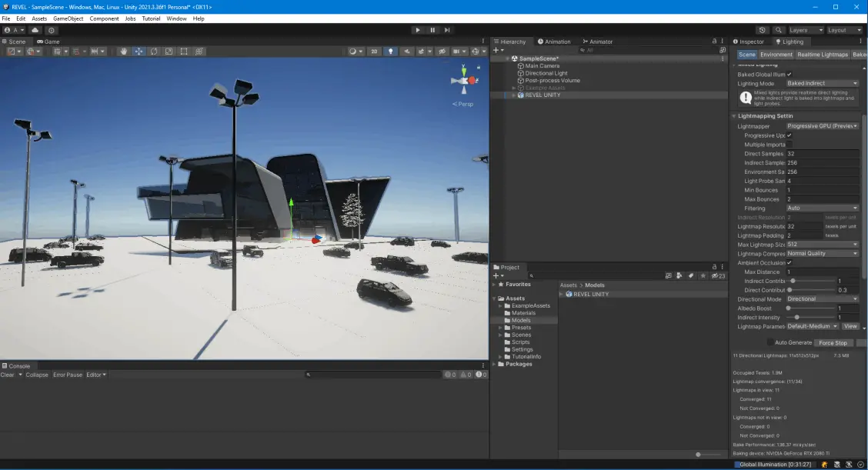
Task: Toggle scene visibility of hidden objects
Action: coord(442,52)
